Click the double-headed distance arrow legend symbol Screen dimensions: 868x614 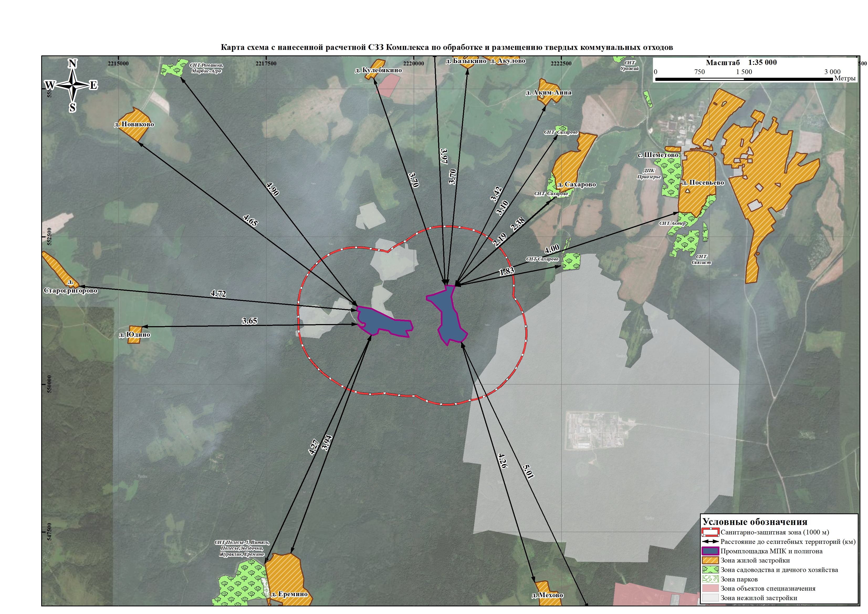point(710,542)
